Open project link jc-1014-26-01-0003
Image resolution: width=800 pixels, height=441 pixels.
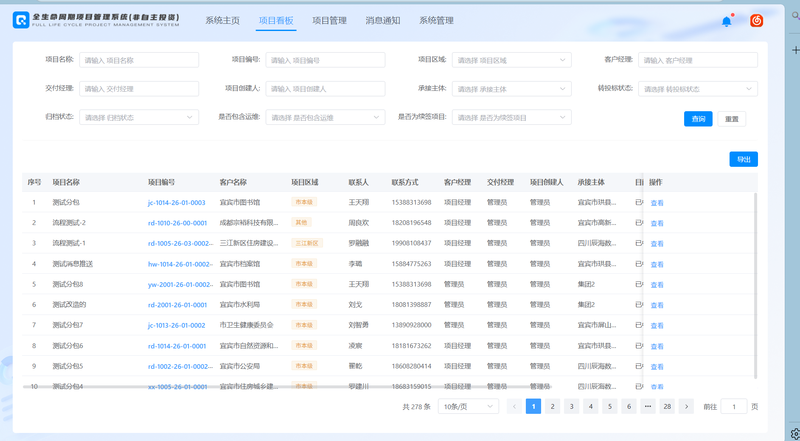click(x=177, y=203)
